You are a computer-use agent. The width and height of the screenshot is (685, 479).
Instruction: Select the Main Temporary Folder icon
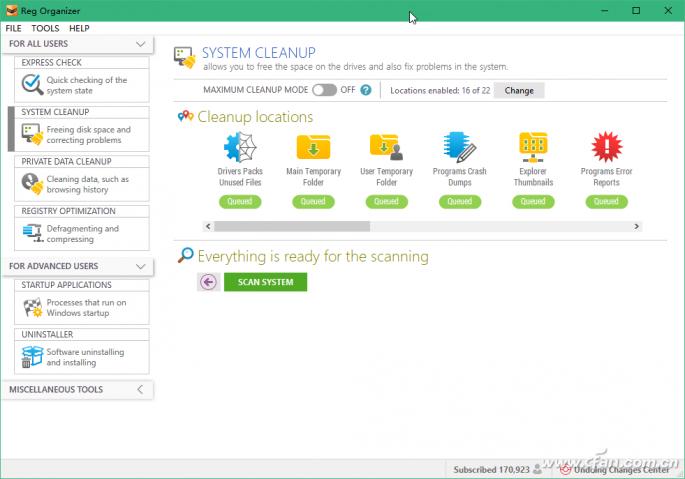(x=313, y=148)
